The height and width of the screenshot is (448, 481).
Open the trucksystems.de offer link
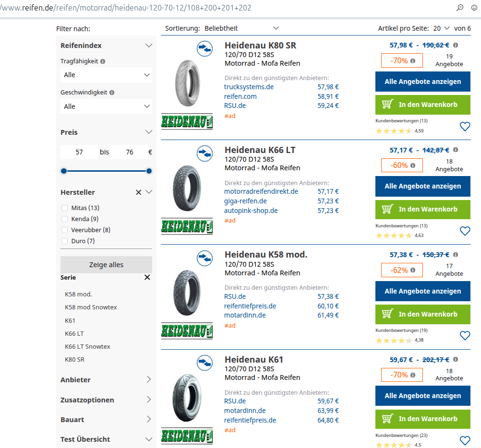[x=249, y=87]
